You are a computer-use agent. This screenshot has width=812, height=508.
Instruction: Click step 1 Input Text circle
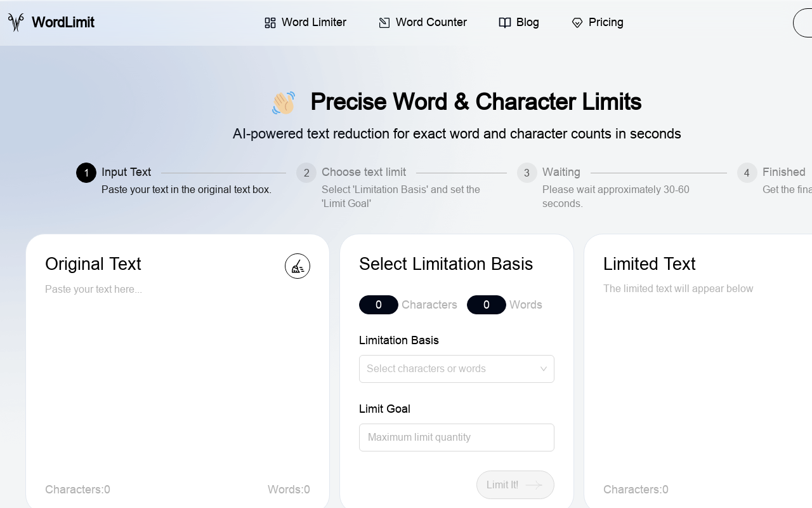[x=86, y=173]
